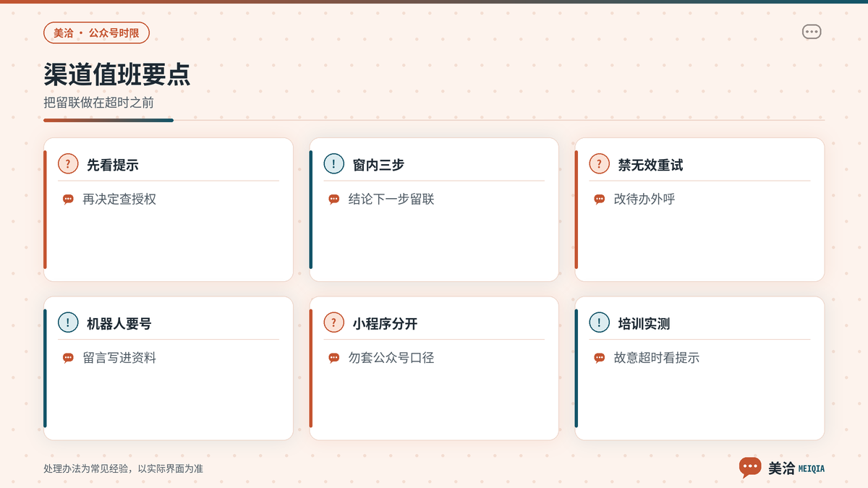The image size is (868, 488).
Task: Click the slide title 渠道值班要点
Action: 117,74
